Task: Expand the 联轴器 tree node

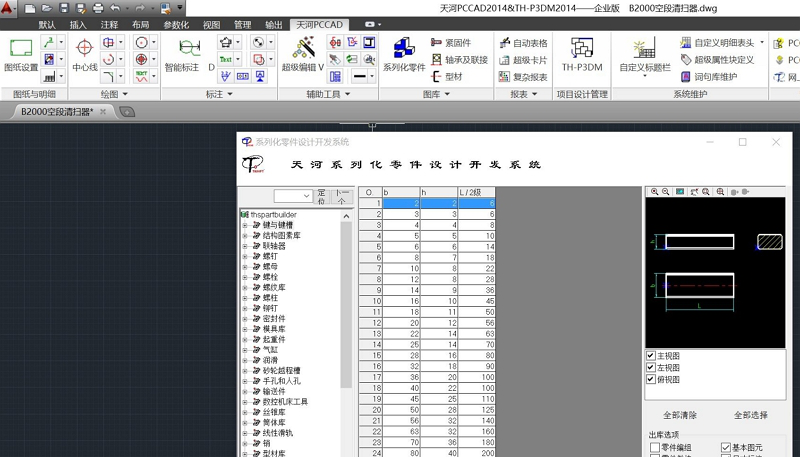Action: pos(244,246)
